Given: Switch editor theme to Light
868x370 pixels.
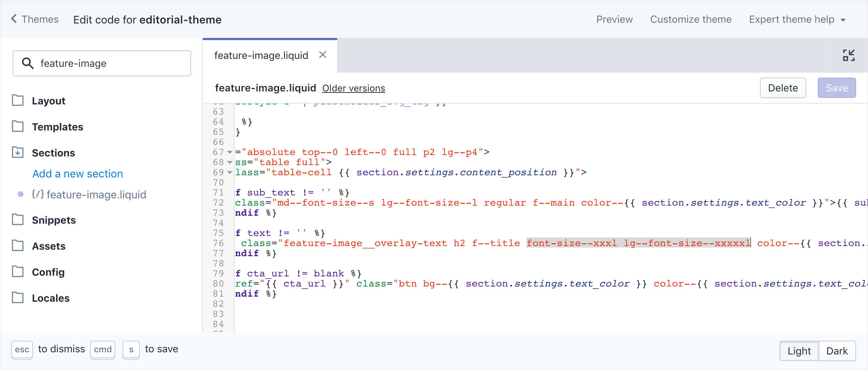Looking at the screenshot, I should coord(799,350).
